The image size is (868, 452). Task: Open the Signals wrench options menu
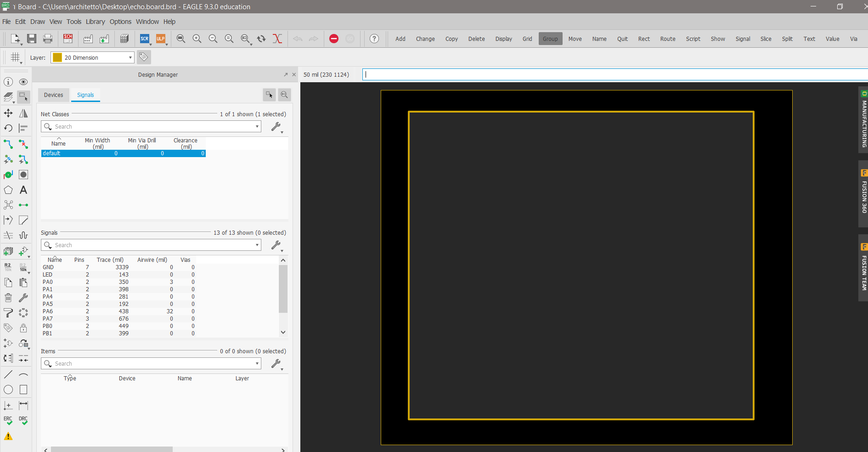276,245
